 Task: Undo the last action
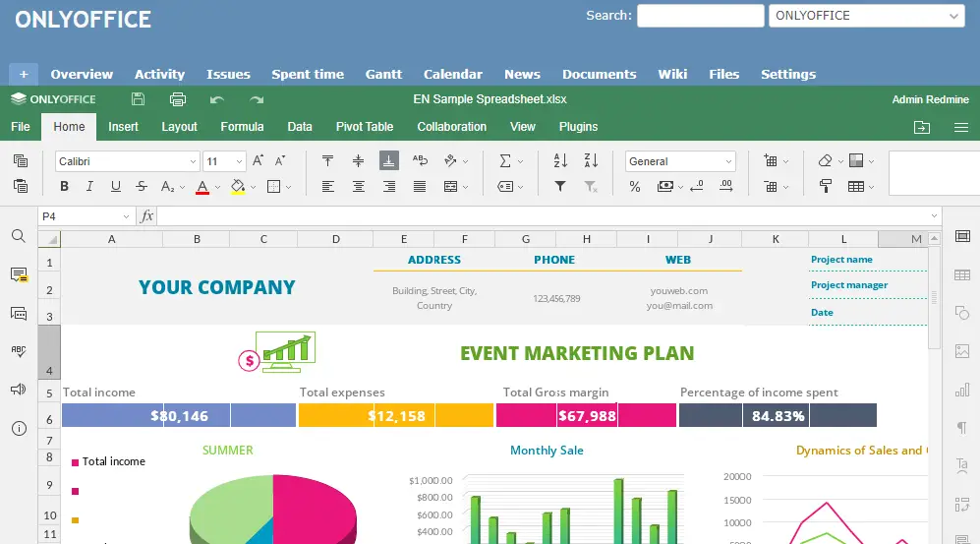(x=217, y=99)
